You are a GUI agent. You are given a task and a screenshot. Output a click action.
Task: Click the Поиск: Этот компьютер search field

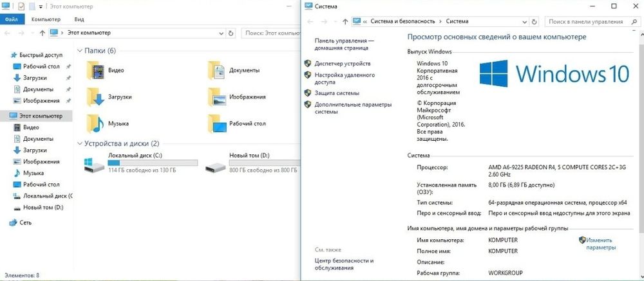click(270, 33)
